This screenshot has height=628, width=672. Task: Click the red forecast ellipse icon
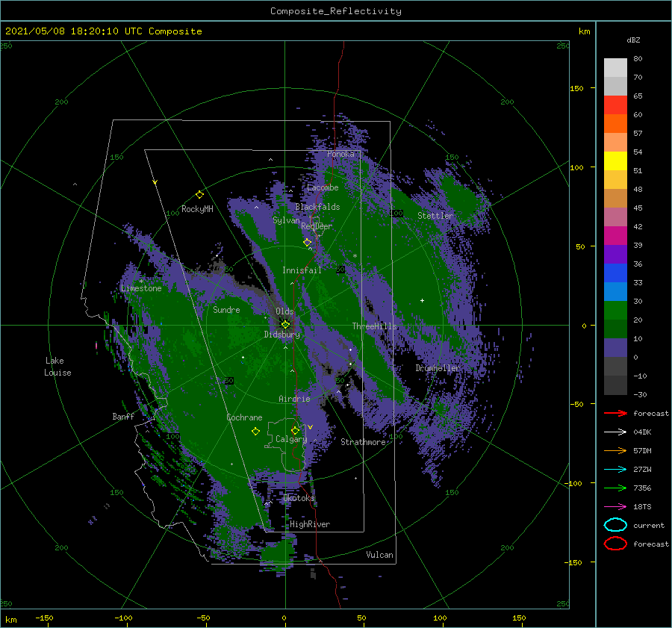pos(615,544)
